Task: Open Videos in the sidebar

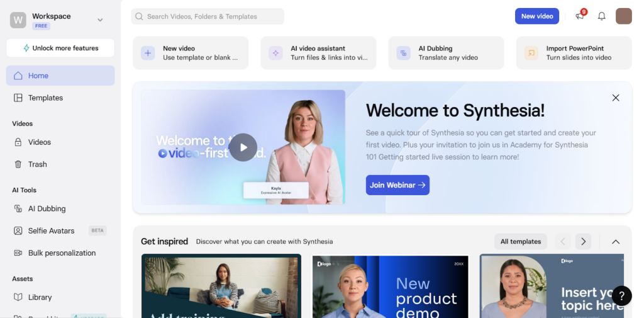Action: point(60,142)
